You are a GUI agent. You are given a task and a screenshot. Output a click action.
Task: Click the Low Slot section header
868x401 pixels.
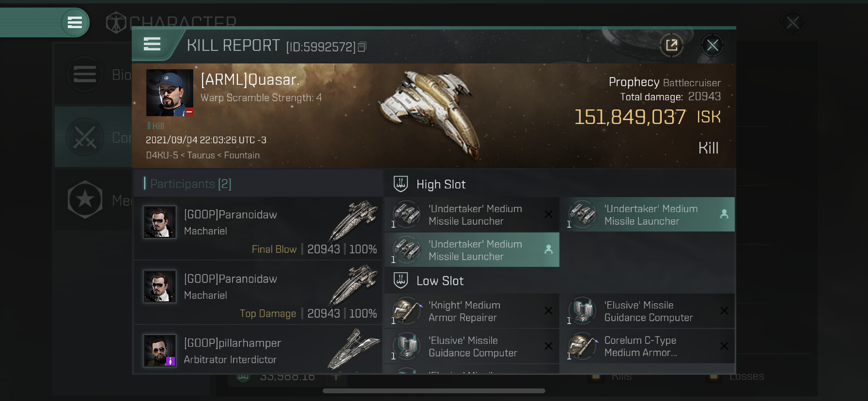(440, 281)
